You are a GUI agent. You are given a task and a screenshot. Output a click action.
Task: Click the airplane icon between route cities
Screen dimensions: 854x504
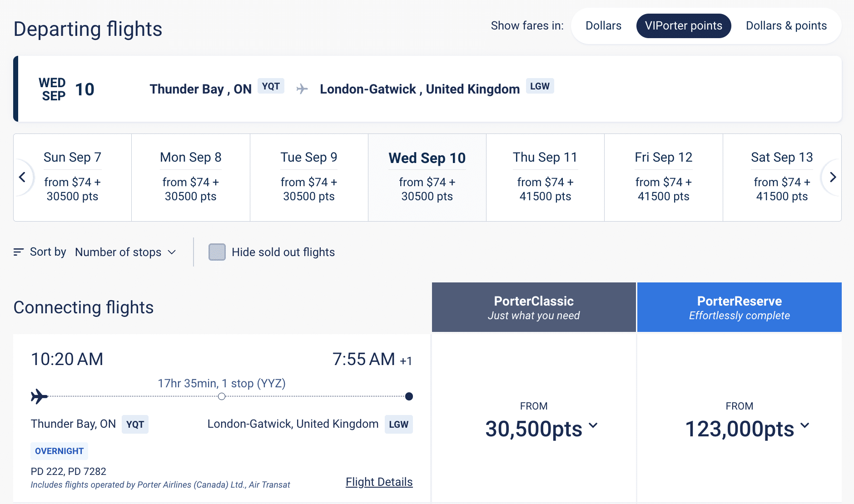[302, 89]
